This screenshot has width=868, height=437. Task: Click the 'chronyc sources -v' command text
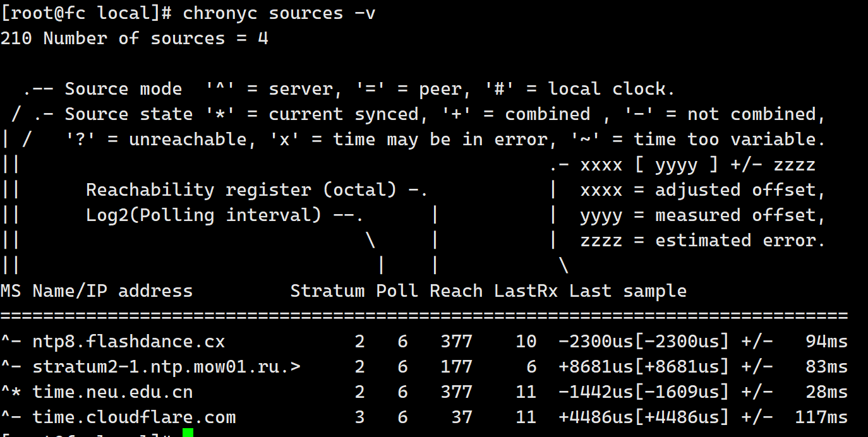(x=279, y=13)
